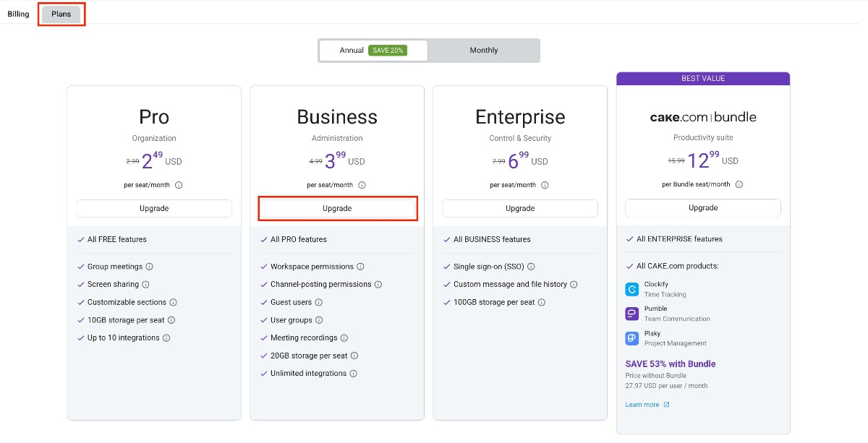The height and width of the screenshot is (443, 868).
Task: Click the Pro plan title
Action: pos(154,117)
